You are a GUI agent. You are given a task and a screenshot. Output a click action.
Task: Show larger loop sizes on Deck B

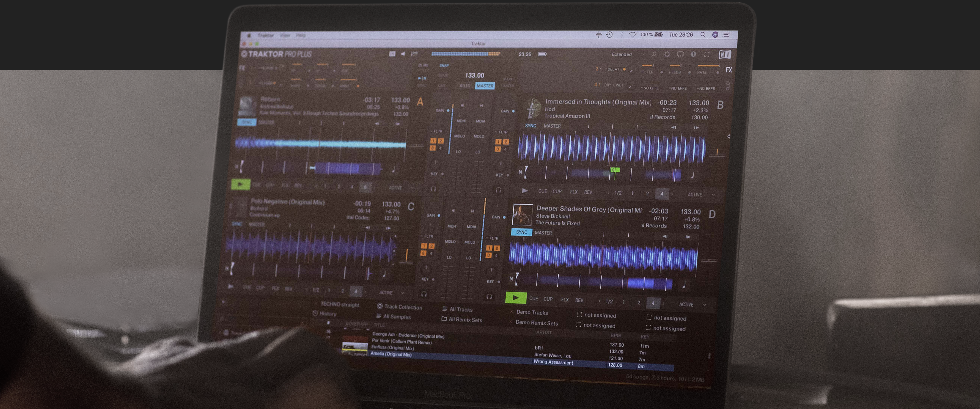click(672, 194)
